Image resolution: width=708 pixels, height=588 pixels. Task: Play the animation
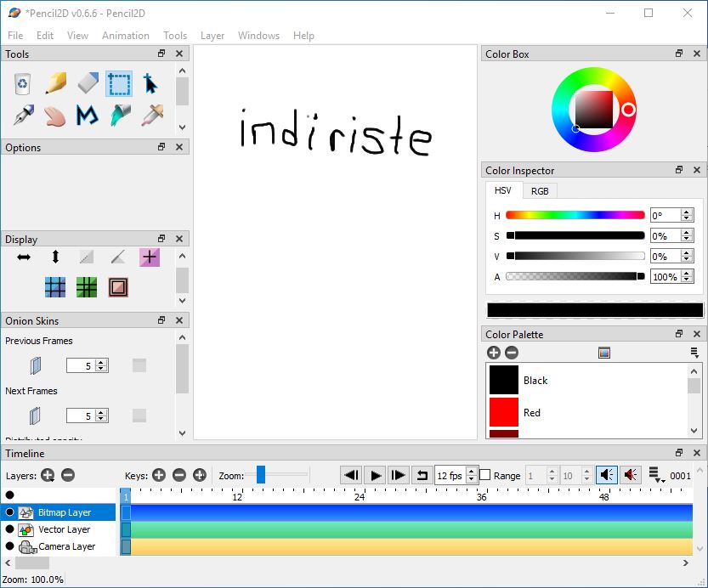coord(375,475)
